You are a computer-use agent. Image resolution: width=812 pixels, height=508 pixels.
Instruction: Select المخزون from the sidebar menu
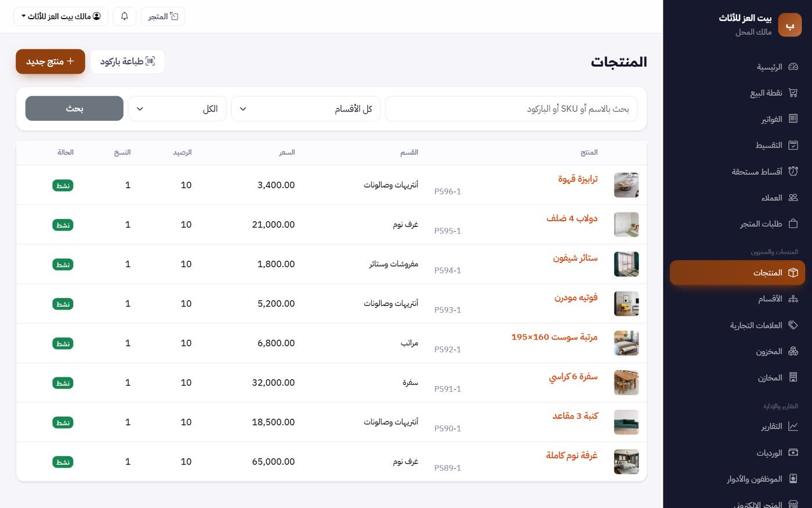coord(737,351)
